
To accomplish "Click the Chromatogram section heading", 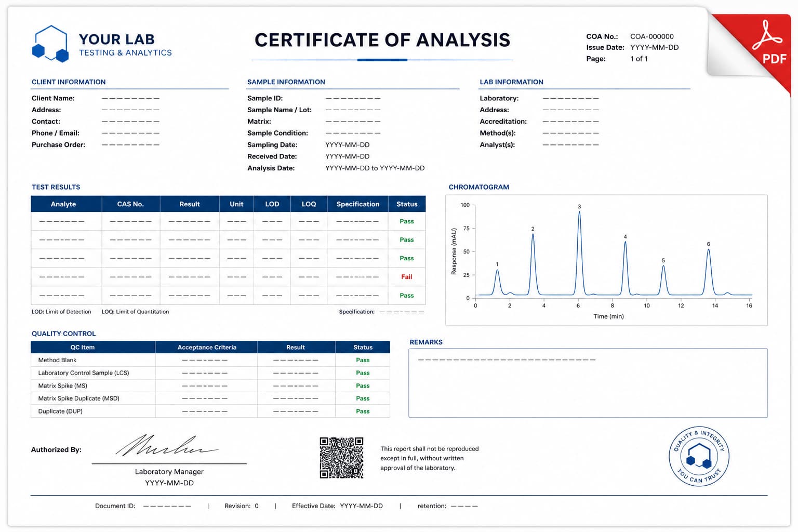I will pyautogui.click(x=479, y=187).
